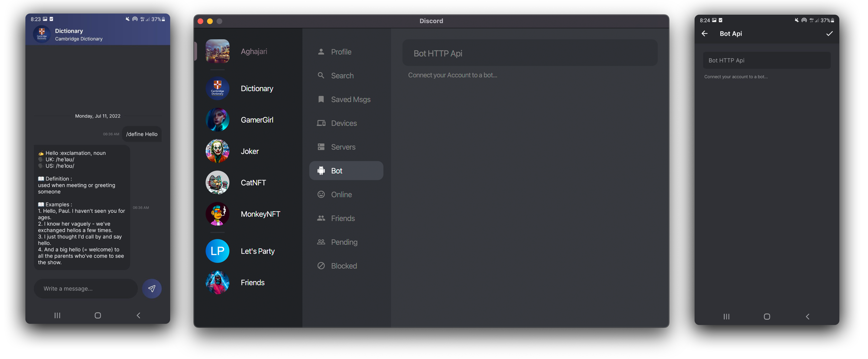Open the Joker avatar chat

pyautogui.click(x=217, y=151)
